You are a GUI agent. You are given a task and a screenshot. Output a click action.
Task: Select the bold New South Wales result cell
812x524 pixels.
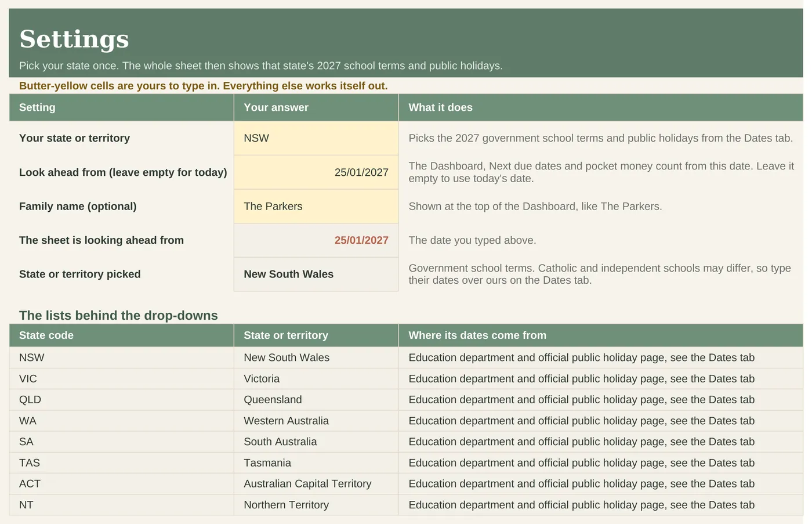316,274
